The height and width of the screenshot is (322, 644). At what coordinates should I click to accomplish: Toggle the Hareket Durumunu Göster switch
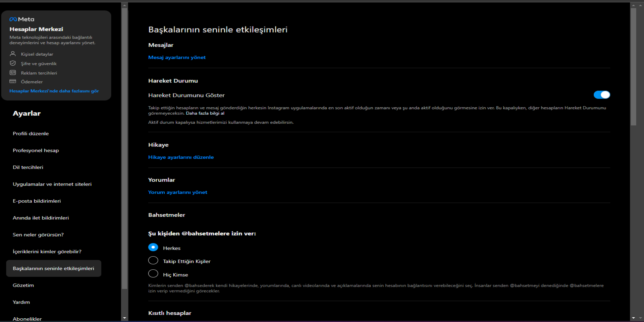point(602,95)
